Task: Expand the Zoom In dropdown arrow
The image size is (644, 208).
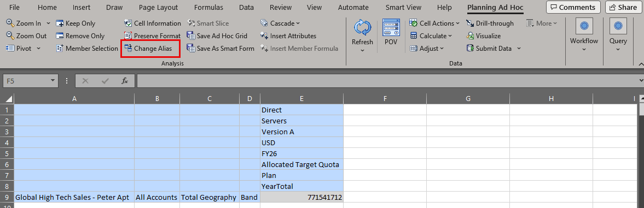Action: [x=49, y=23]
